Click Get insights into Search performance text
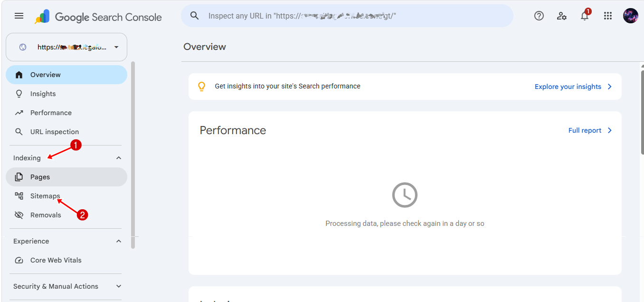This screenshot has height=302, width=644. click(x=287, y=86)
